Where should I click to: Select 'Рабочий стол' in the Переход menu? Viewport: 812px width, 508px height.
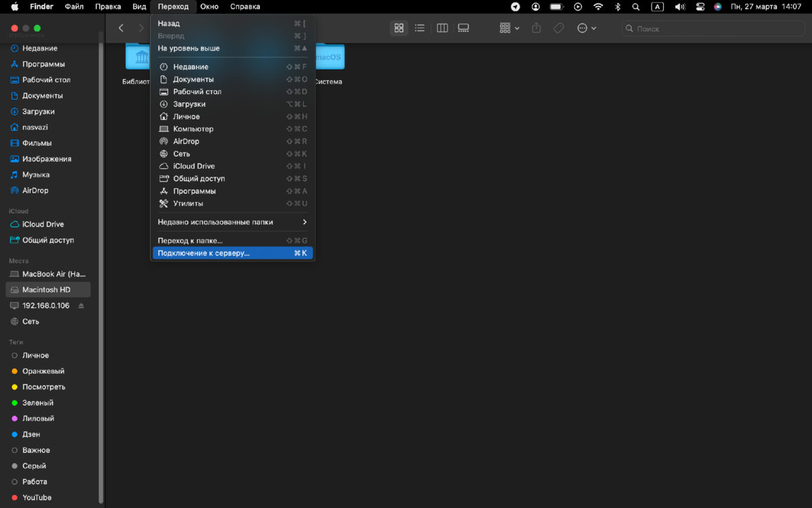click(232, 91)
